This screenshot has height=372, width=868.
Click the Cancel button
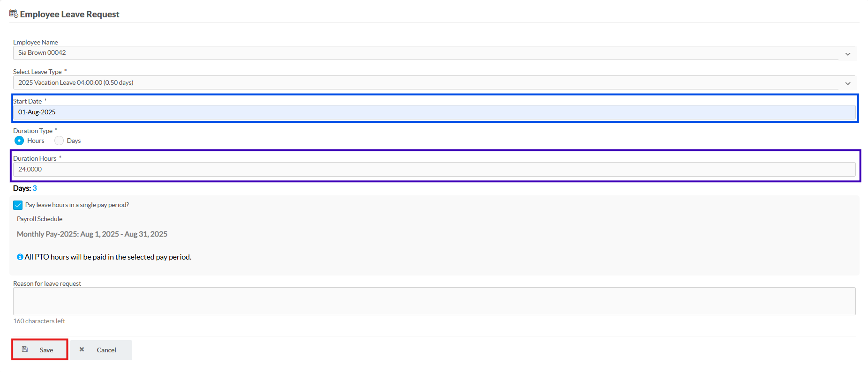101,350
